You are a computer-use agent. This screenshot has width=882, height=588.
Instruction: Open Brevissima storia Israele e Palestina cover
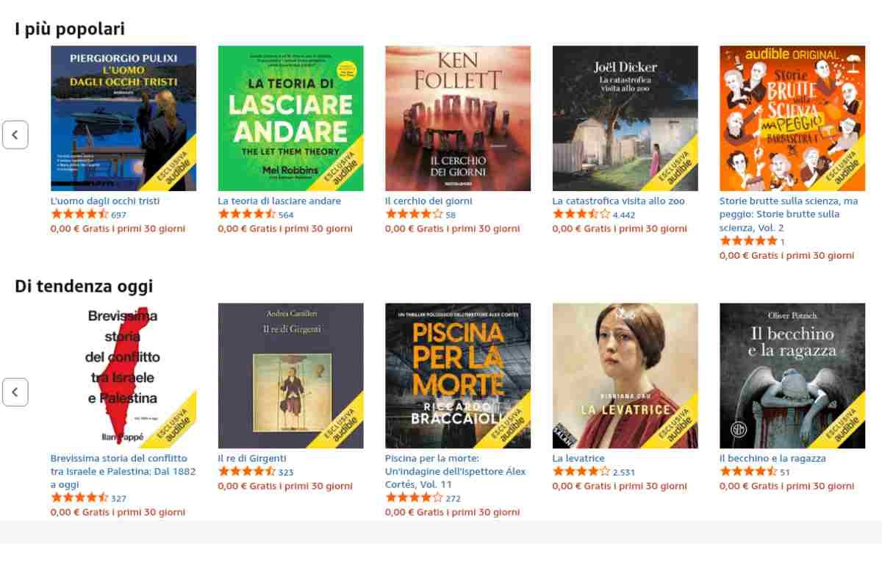[x=123, y=376]
